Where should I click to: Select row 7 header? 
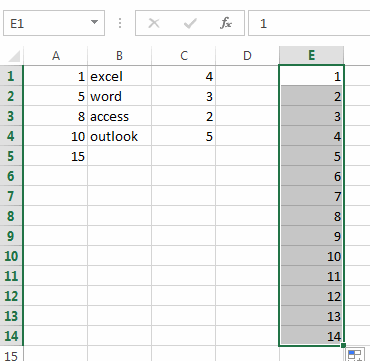(x=11, y=196)
